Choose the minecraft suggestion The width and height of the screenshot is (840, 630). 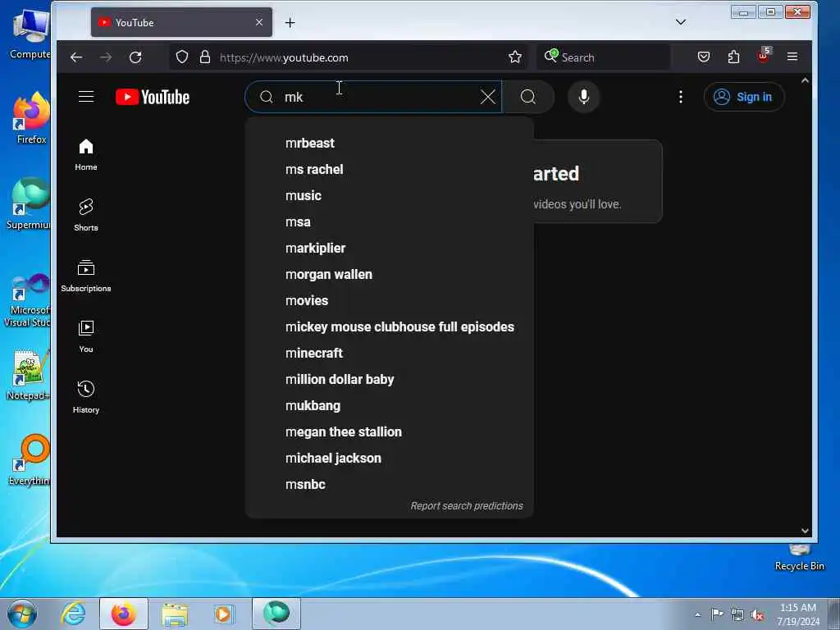tap(390, 353)
